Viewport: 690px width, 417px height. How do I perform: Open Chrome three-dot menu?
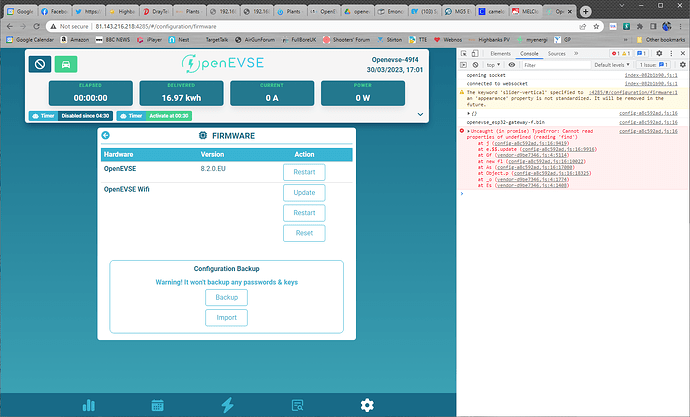(x=680, y=26)
